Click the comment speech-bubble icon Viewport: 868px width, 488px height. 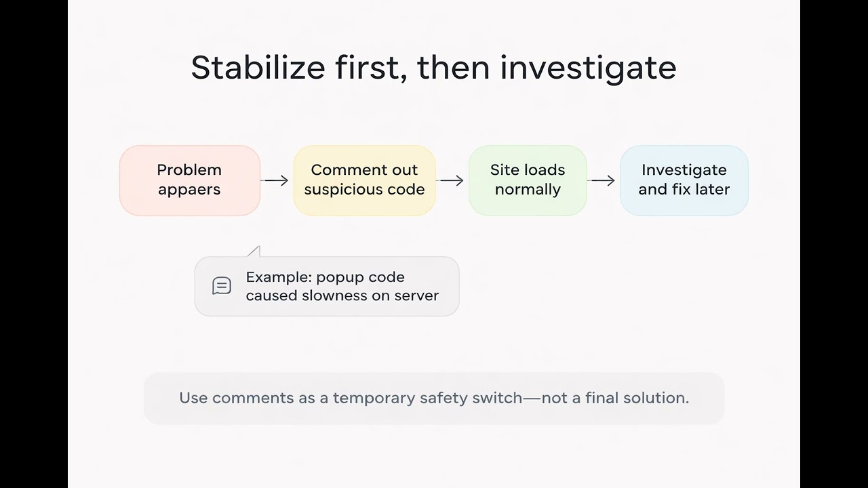tap(222, 286)
